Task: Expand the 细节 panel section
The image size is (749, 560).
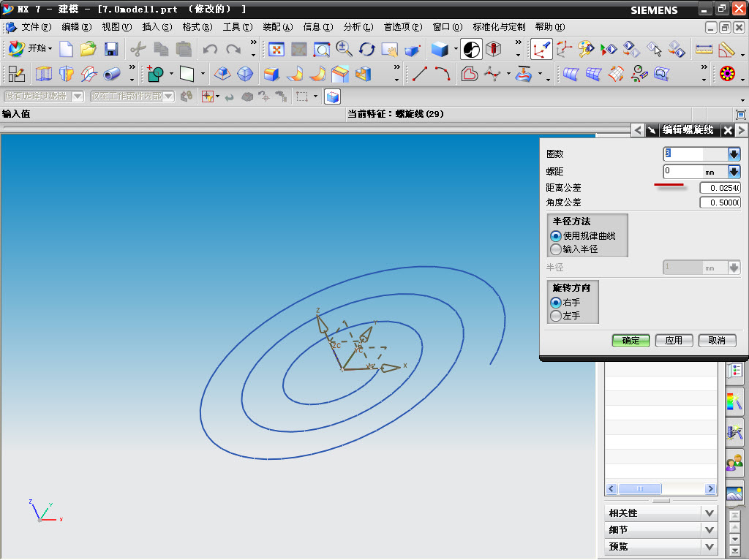Action: pos(660,530)
